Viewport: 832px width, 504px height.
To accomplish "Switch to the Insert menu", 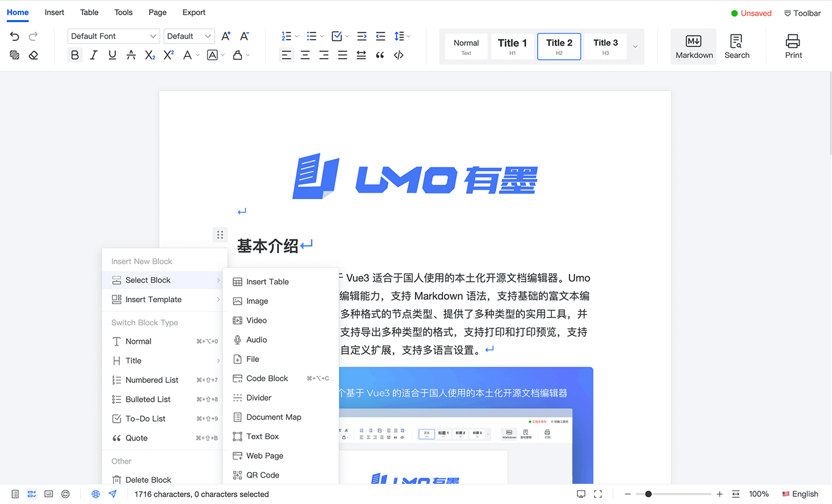I will [54, 12].
